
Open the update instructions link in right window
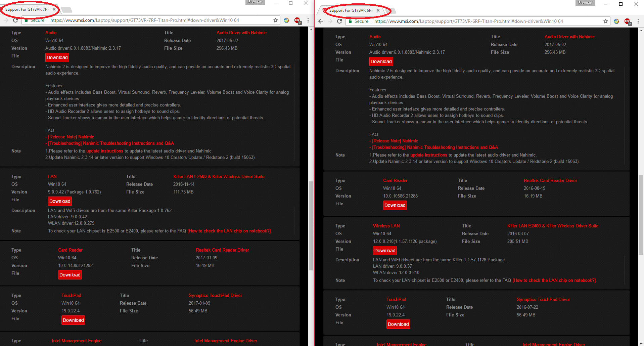tap(429, 155)
